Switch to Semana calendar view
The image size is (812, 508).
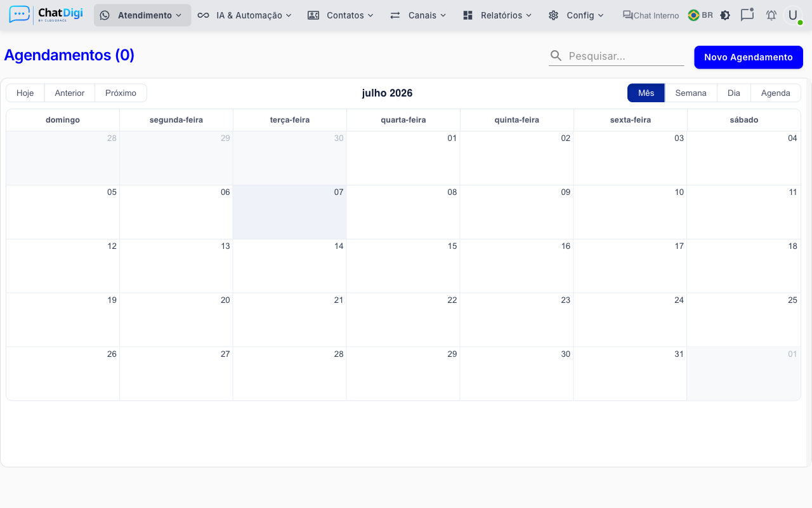[691, 93]
